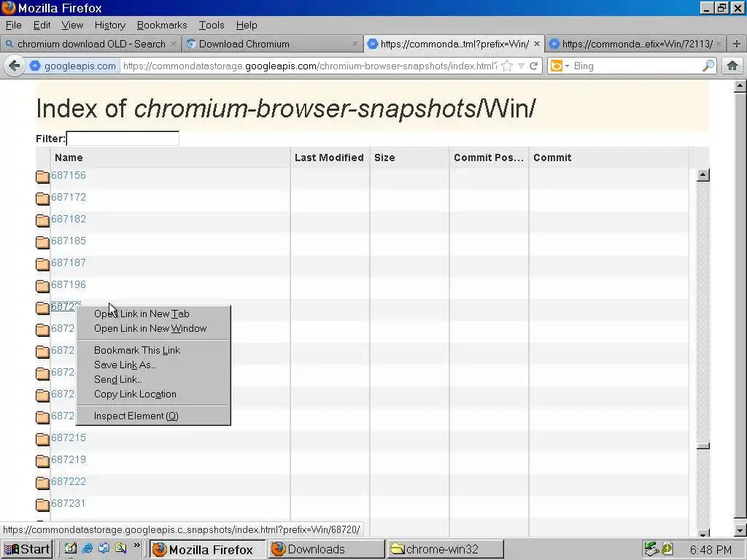The image size is (747, 560).
Task: Close the chromium download OLD search tab
Action: pyautogui.click(x=174, y=44)
